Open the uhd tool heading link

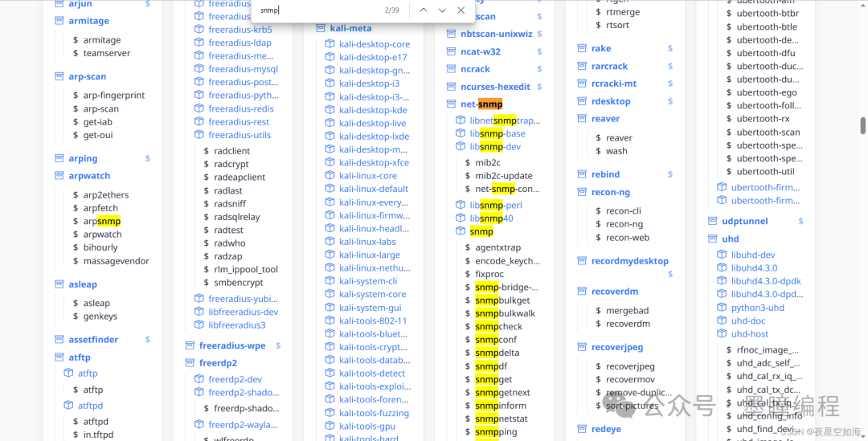click(730, 239)
